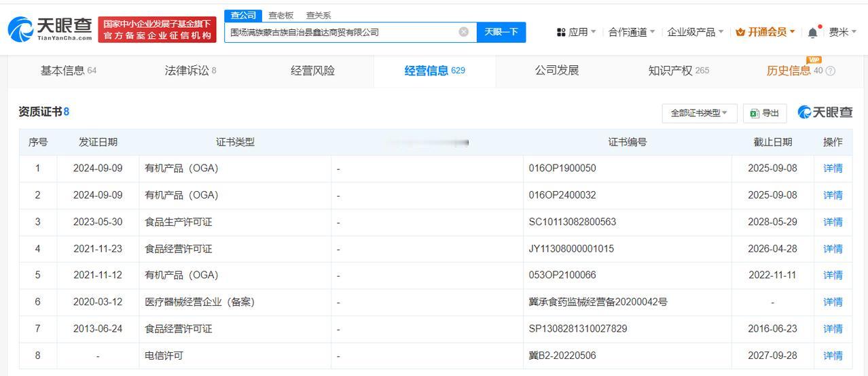Screen dimensions: 868x376
Task: Click issue date 2023-05-30
Action: point(98,222)
